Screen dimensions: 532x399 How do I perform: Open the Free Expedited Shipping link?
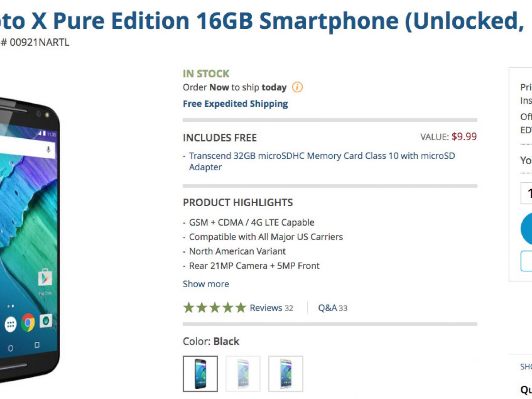tap(235, 104)
